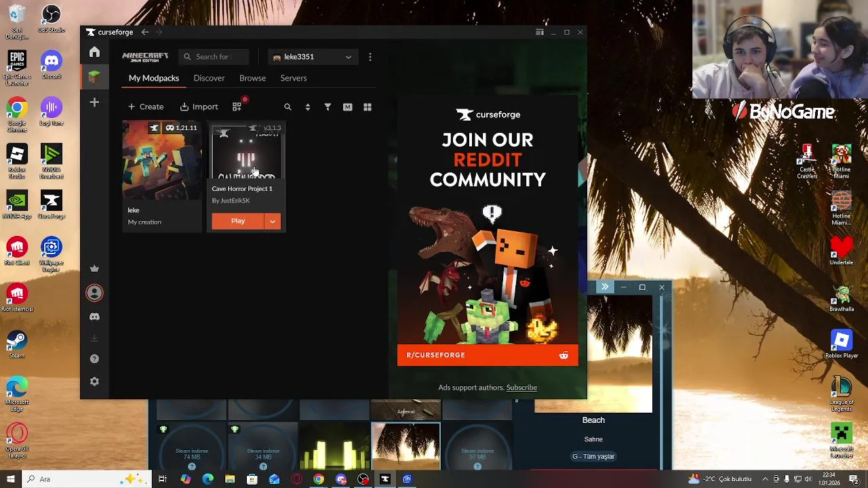Open Roblox Studio desktop icon
Screen dimensions: 868x488
[17, 161]
